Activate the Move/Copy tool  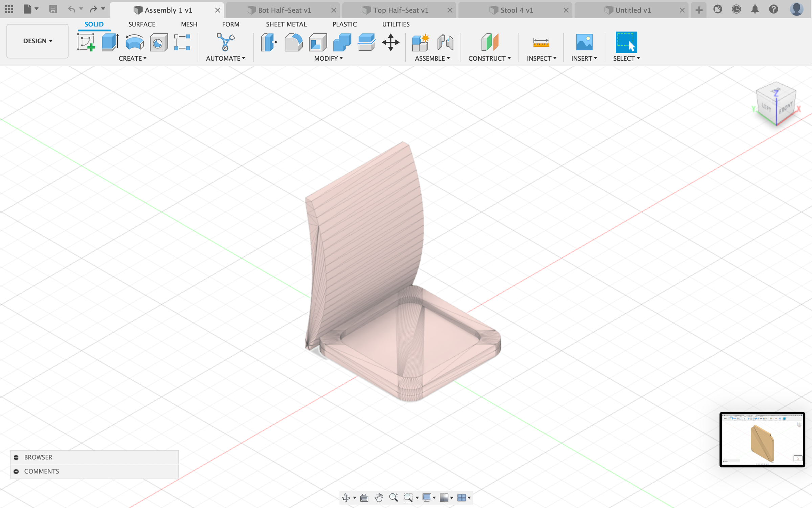pos(390,42)
